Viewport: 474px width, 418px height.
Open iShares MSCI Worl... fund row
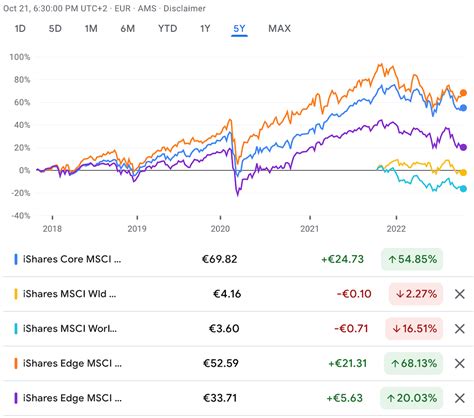[238, 329]
